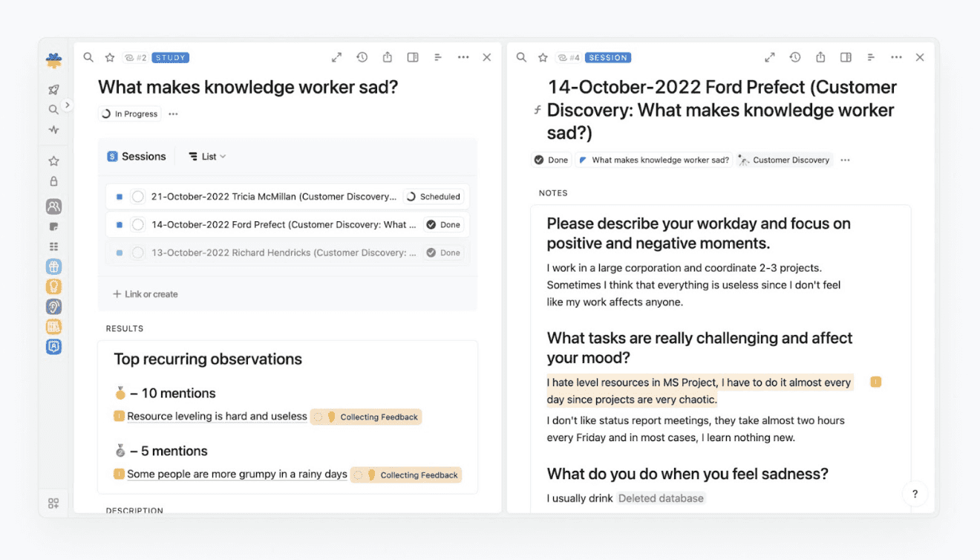Open the activity feed icon in sidebar
Screen dimensions: 980x560
point(53,129)
